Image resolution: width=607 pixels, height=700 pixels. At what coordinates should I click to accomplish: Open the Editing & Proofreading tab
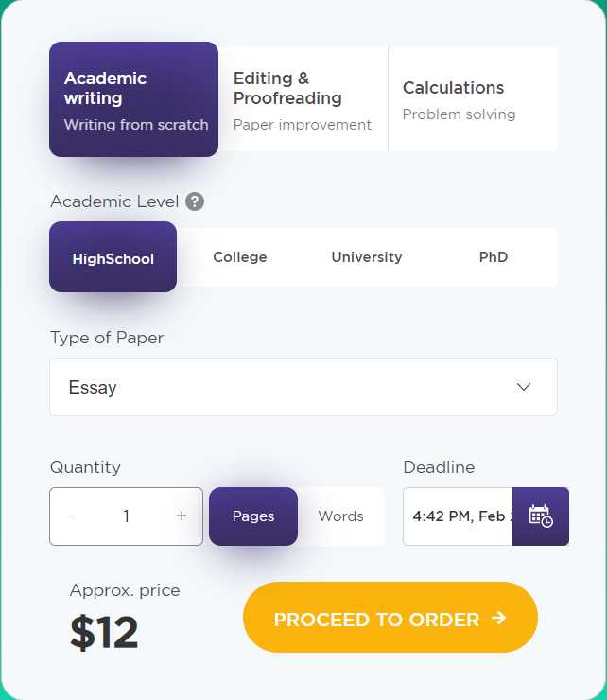(303, 99)
